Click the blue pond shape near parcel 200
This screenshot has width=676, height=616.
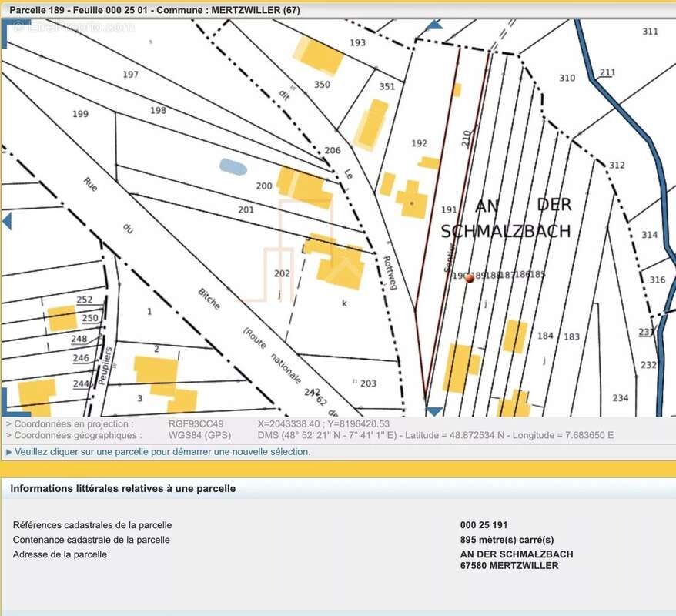coord(233,167)
